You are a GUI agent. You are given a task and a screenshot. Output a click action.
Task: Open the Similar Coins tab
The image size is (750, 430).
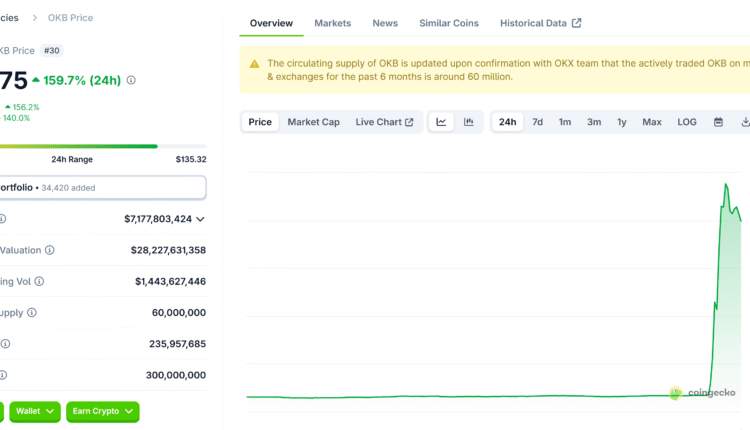448,23
